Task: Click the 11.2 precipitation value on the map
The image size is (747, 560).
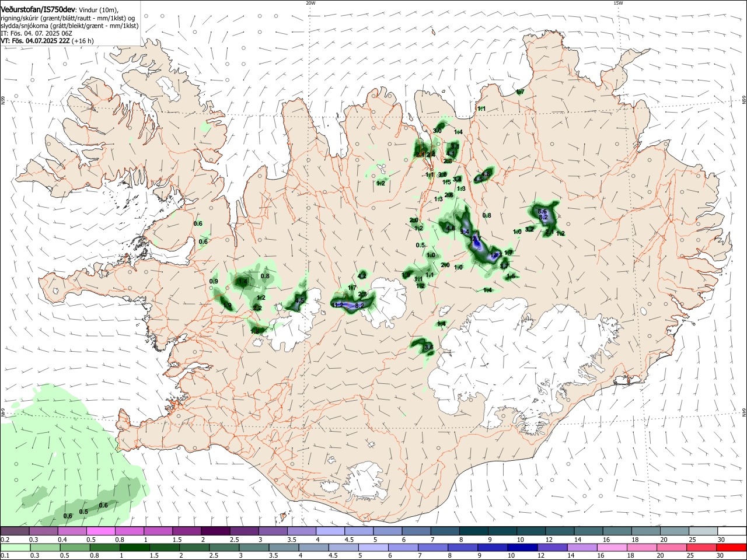Action: coord(337,305)
